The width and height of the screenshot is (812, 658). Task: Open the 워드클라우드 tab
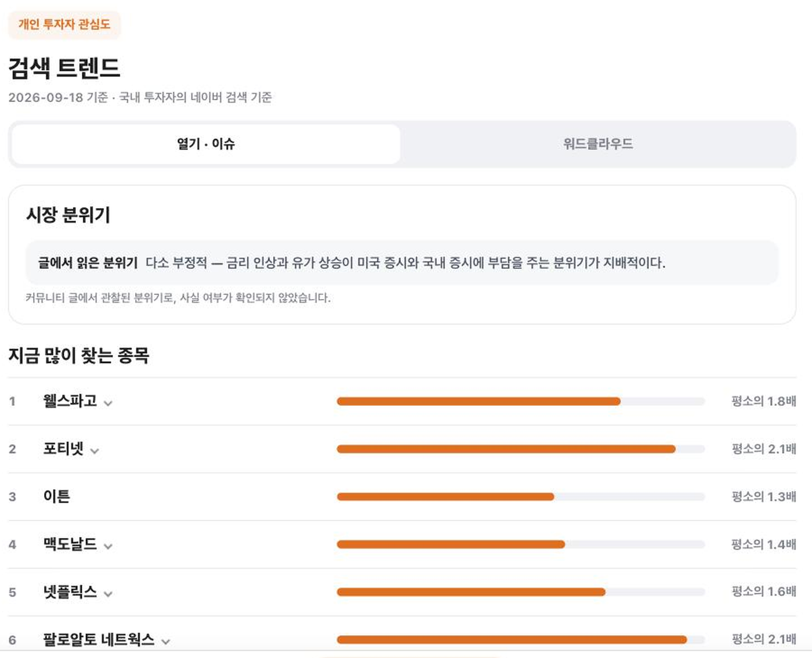point(598,144)
